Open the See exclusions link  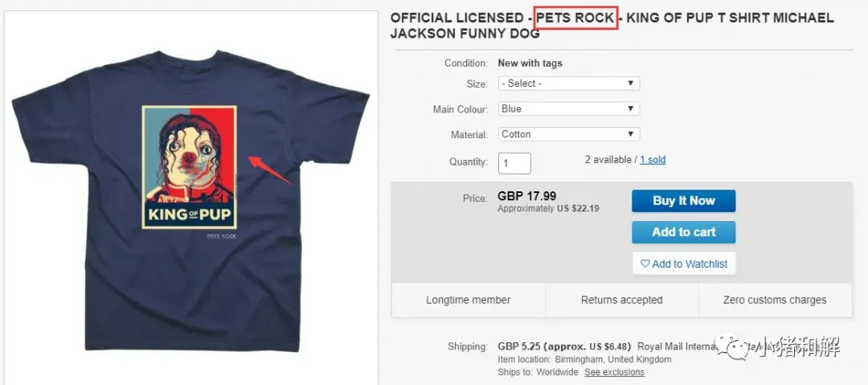(615, 372)
